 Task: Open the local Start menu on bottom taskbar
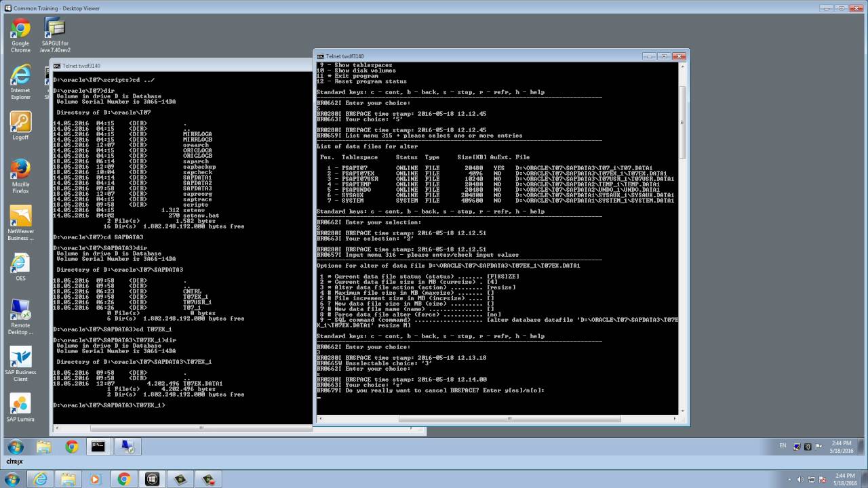(x=13, y=479)
